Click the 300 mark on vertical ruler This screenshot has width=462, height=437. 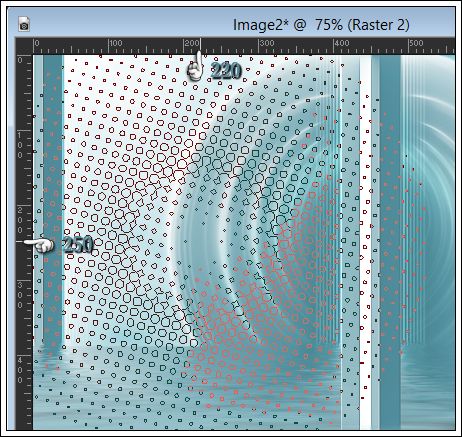(x=20, y=295)
